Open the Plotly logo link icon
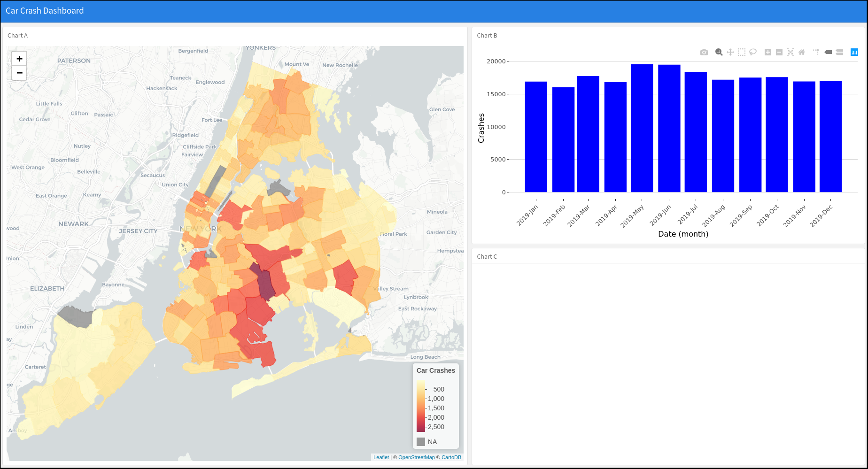Screen dimensions: 868x469 coord(854,52)
